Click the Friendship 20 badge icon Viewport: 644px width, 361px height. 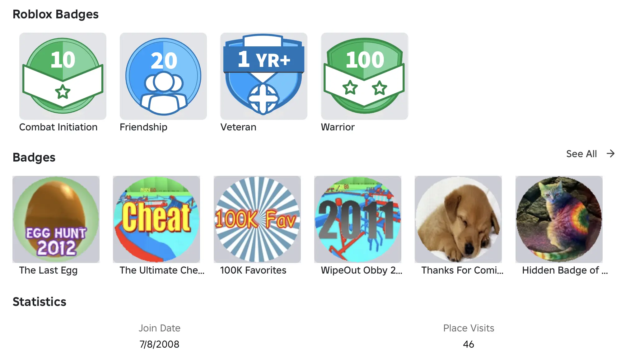[x=163, y=76]
